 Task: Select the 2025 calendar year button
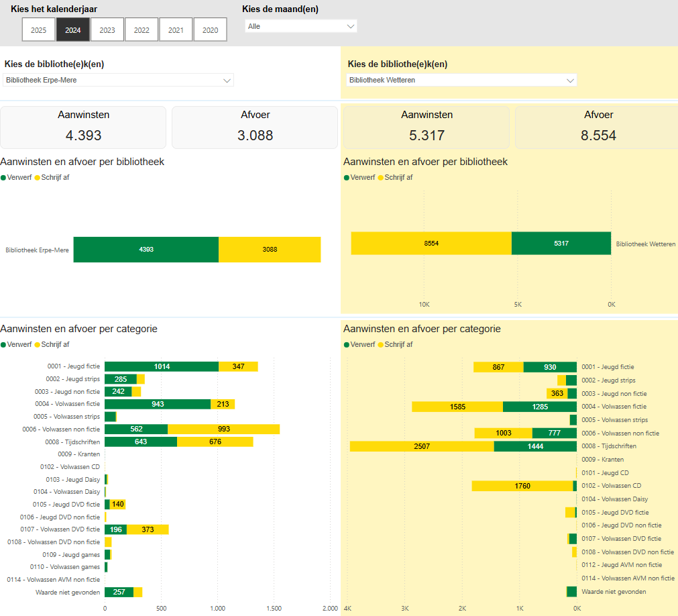coord(39,30)
